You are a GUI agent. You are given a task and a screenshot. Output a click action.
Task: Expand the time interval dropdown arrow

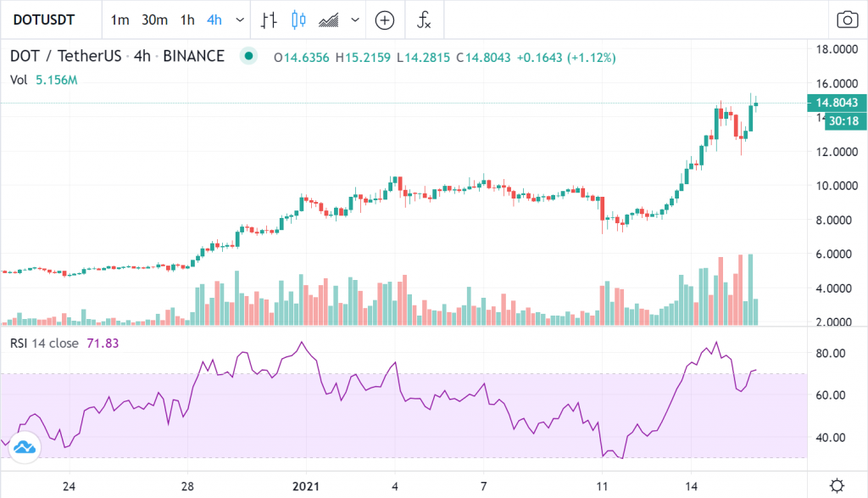pyautogui.click(x=241, y=20)
